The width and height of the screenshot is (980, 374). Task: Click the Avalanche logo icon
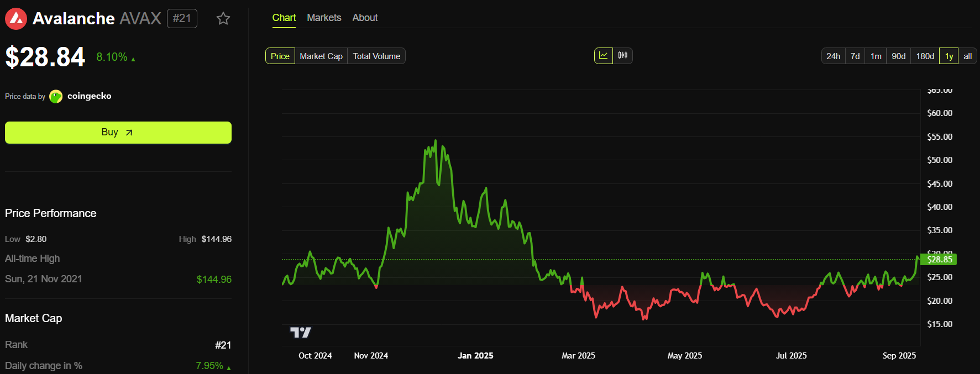coord(16,19)
